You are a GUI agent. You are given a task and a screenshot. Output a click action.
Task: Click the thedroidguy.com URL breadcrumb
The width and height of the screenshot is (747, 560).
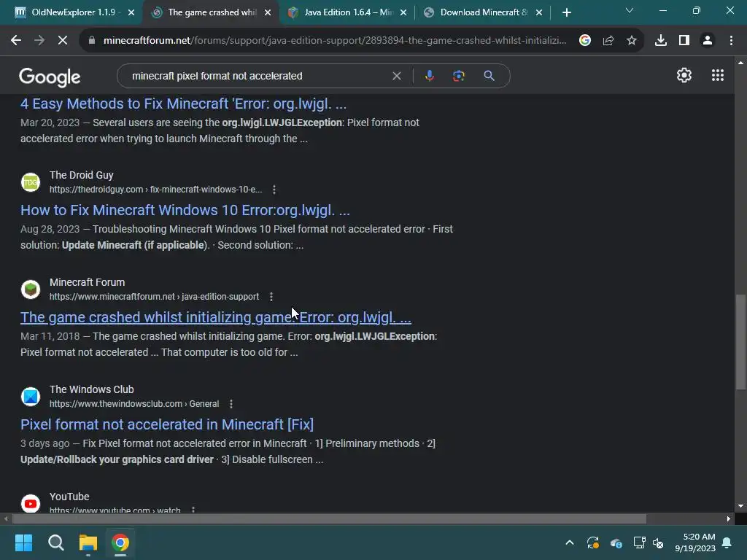(x=156, y=190)
